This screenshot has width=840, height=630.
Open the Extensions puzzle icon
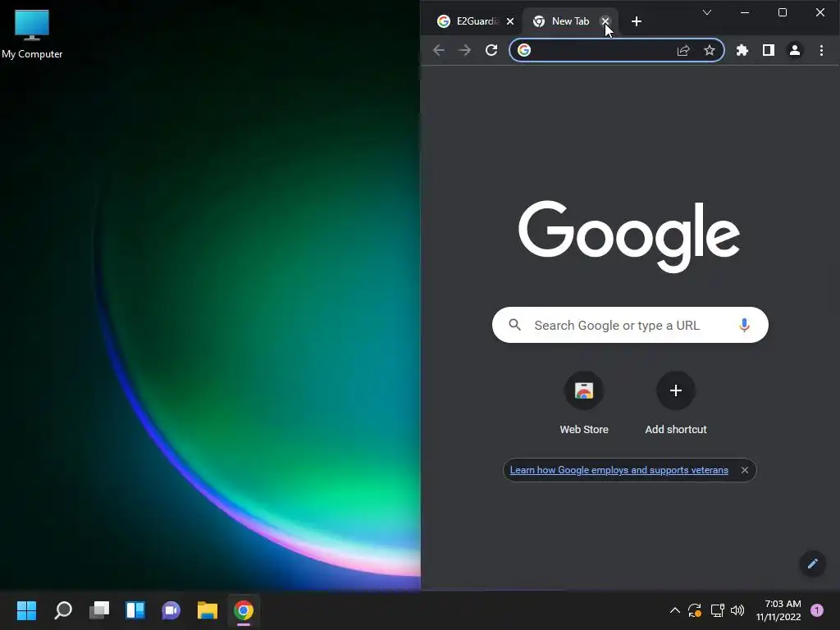(742, 50)
